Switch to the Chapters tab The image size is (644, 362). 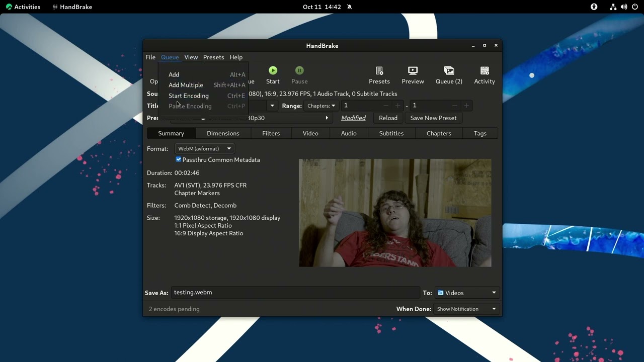coord(439,133)
